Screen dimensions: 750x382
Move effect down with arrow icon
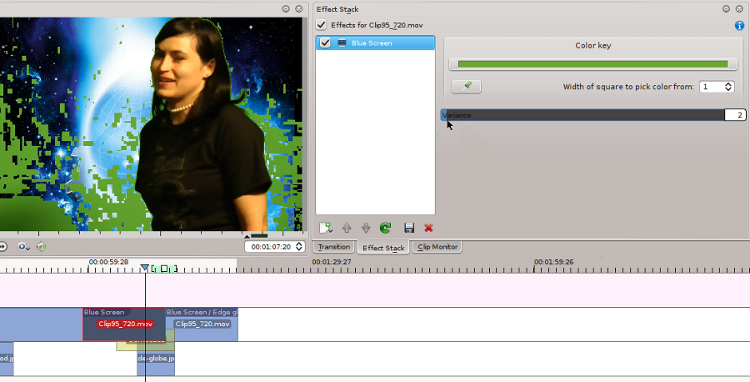coord(366,228)
